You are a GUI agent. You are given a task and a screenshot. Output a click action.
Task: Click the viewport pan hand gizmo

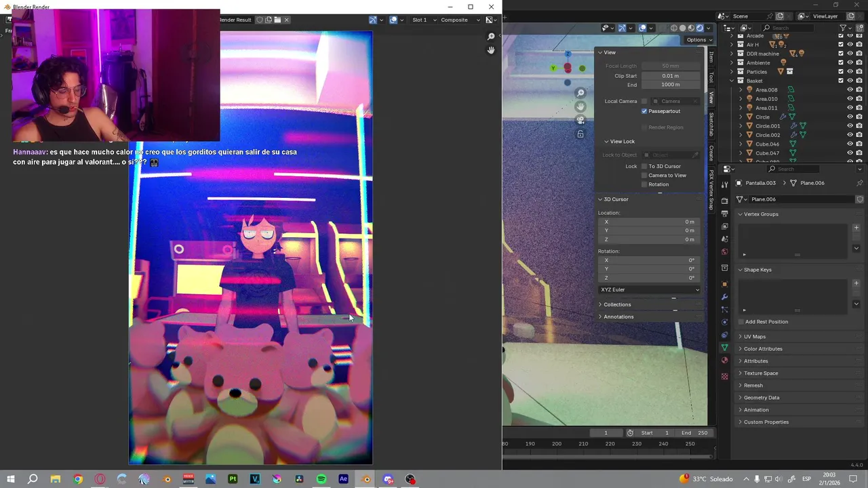[x=580, y=106]
